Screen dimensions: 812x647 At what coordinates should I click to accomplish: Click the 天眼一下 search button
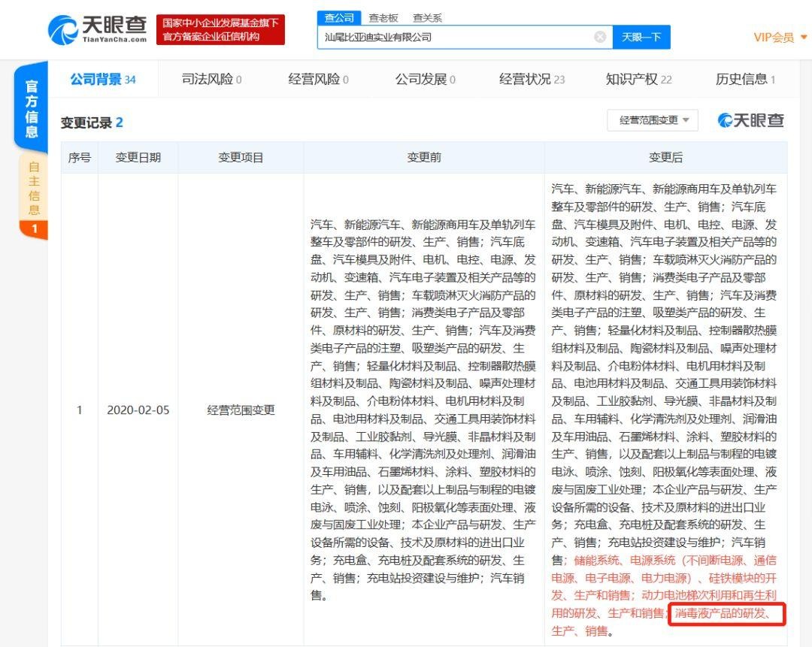click(641, 37)
